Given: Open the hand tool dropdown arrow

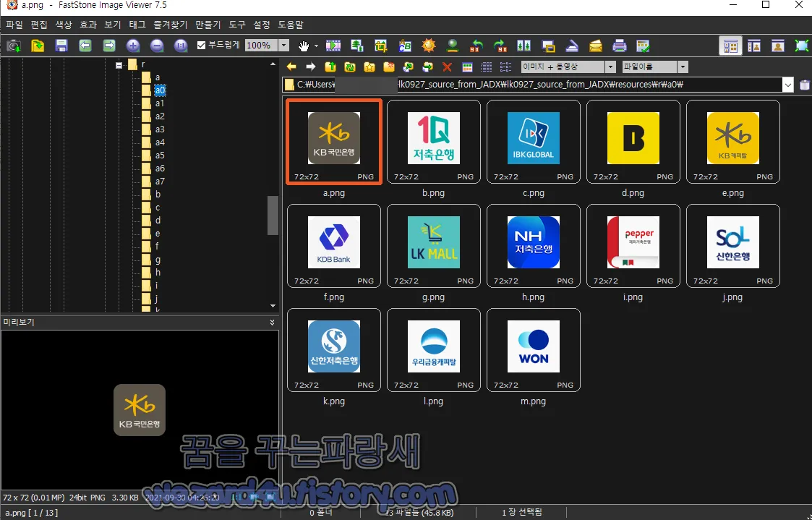Looking at the screenshot, I should [x=316, y=46].
